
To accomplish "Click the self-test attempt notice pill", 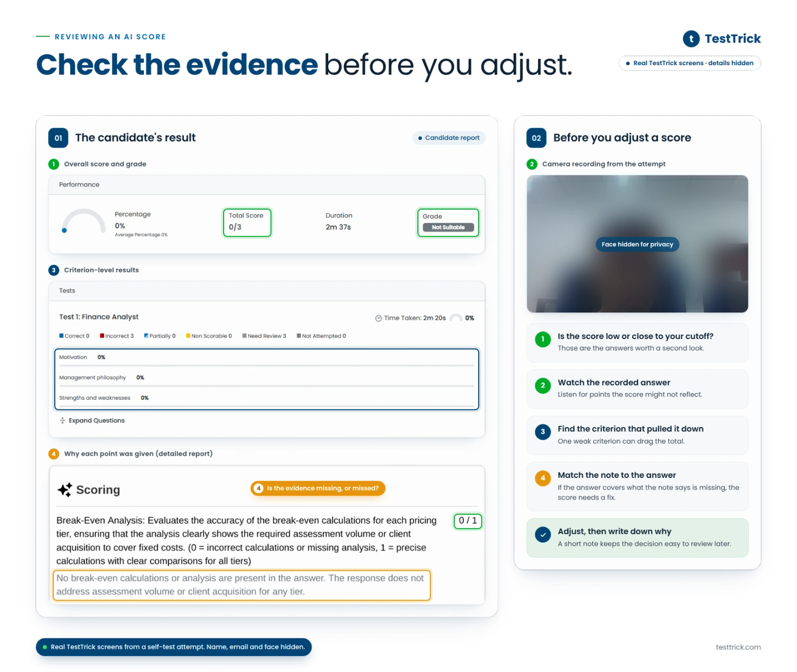I will point(174,647).
